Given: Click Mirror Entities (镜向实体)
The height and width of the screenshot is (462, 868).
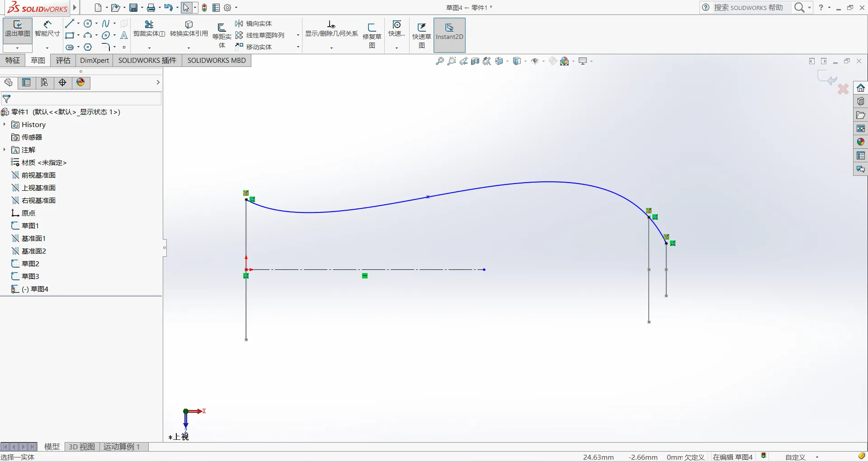Looking at the screenshot, I should point(254,24).
